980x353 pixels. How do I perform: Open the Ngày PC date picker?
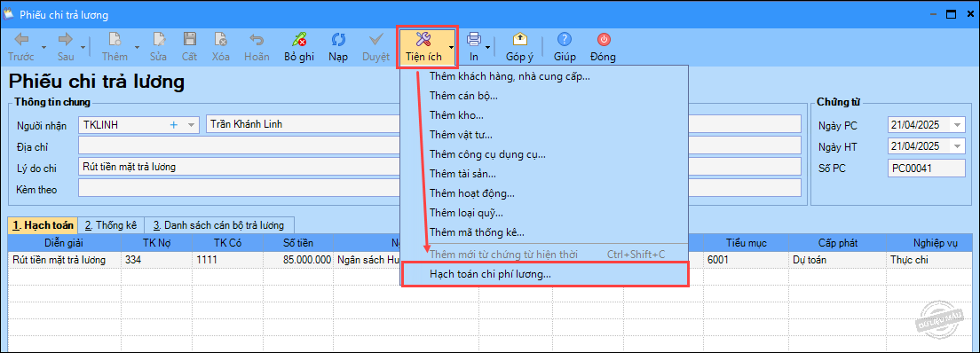(958, 125)
